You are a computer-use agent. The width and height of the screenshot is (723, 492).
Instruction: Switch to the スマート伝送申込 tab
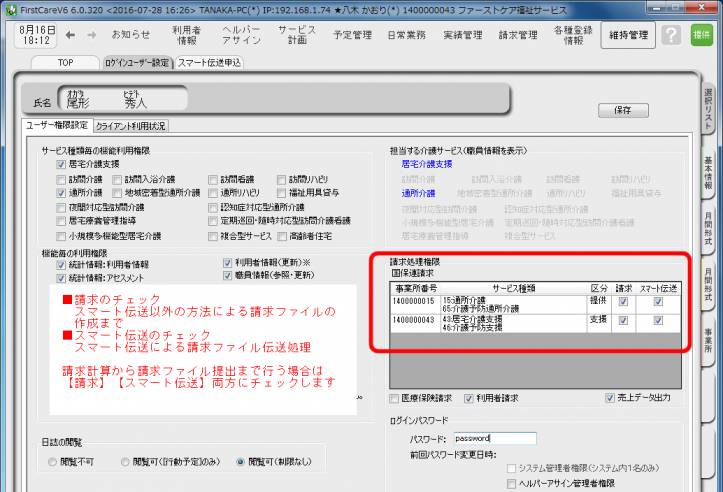point(209,62)
